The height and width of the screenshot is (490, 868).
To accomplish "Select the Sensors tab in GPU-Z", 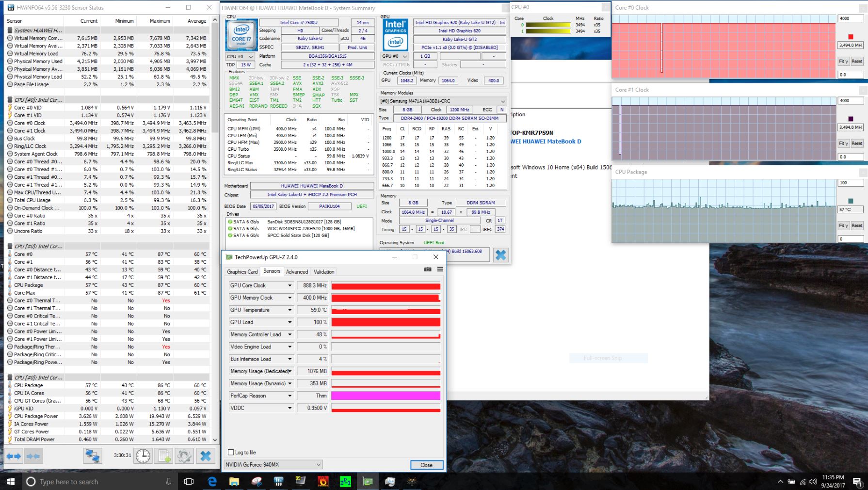I will click(x=272, y=271).
